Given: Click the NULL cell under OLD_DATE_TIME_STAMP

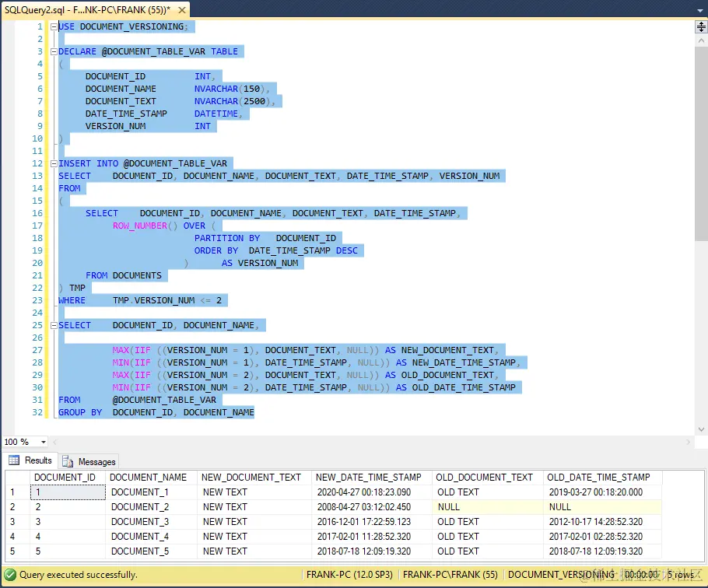Looking at the screenshot, I should [602, 507].
